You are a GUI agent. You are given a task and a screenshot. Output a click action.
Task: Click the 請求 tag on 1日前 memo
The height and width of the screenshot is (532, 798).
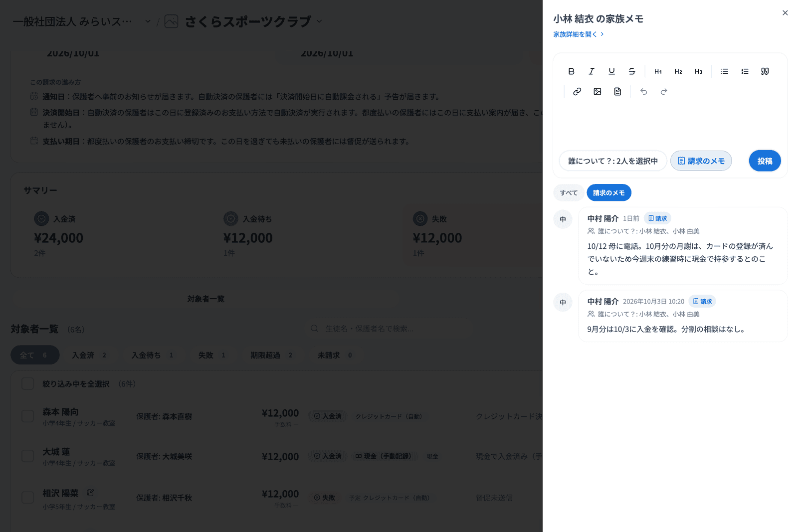[657, 218]
